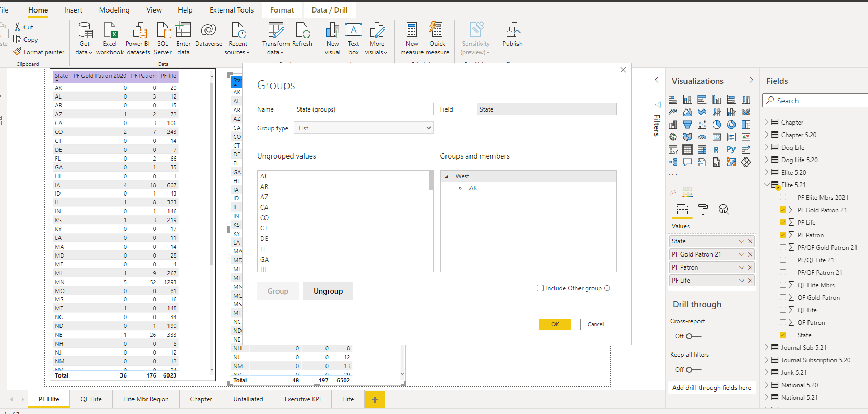Select the scatter chart visual icon
Image resolution: width=868 pixels, height=414 pixels.
(x=702, y=125)
